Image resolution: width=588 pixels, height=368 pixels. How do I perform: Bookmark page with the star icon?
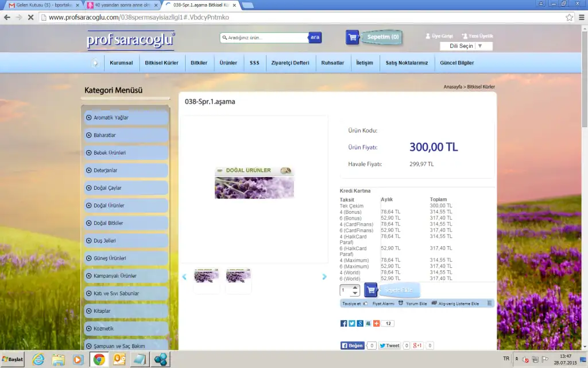pyautogui.click(x=569, y=17)
